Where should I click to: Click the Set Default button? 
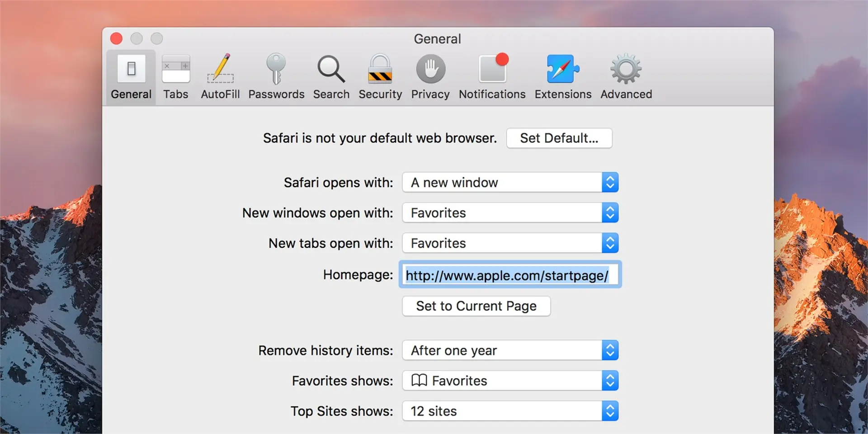(559, 138)
